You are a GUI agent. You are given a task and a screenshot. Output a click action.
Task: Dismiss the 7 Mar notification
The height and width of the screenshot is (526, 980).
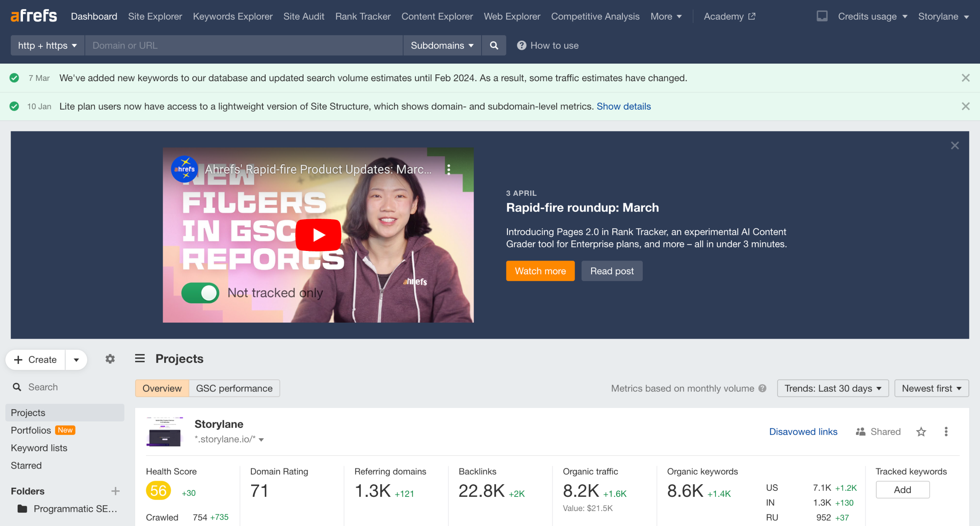coord(965,78)
